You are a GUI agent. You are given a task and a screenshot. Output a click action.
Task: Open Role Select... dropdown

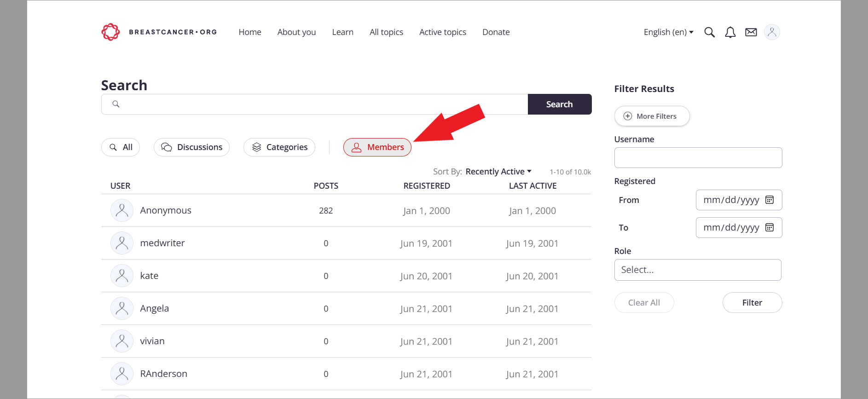(698, 270)
